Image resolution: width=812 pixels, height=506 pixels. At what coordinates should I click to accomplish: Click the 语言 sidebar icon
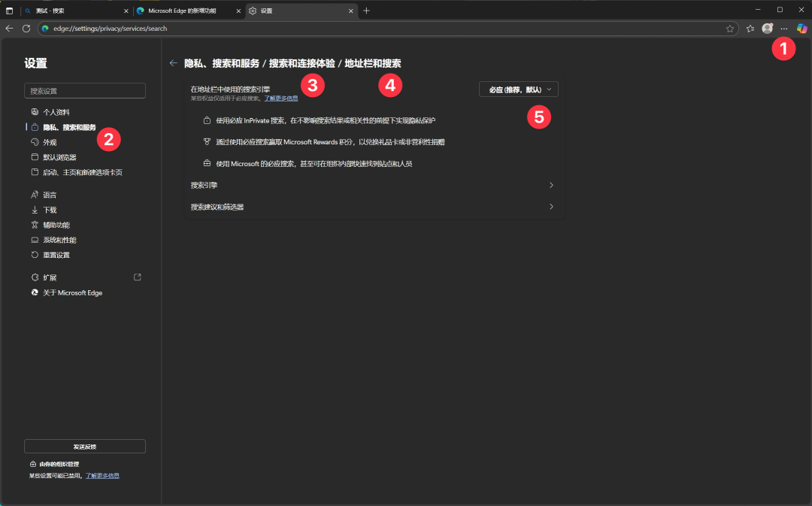coord(35,195)
